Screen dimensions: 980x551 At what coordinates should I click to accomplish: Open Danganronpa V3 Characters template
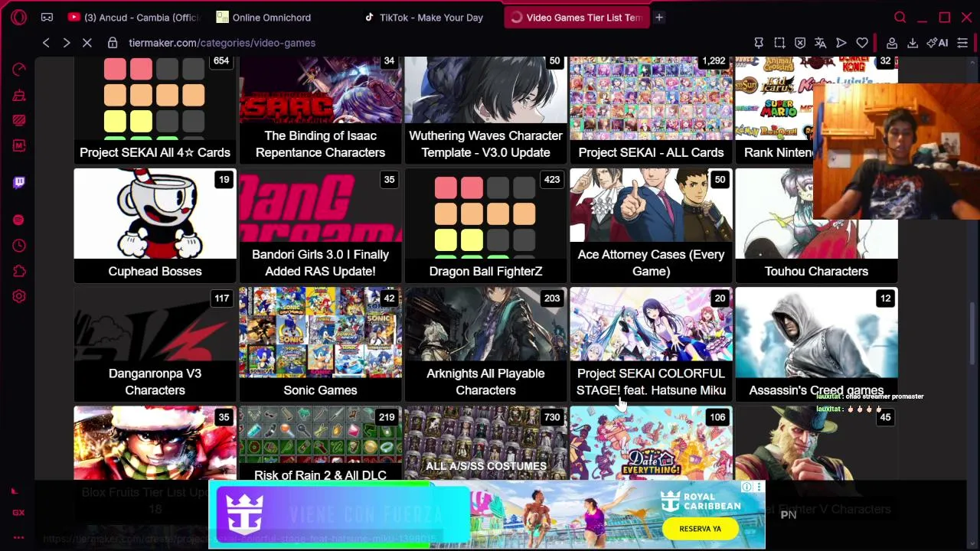(155, 344)
